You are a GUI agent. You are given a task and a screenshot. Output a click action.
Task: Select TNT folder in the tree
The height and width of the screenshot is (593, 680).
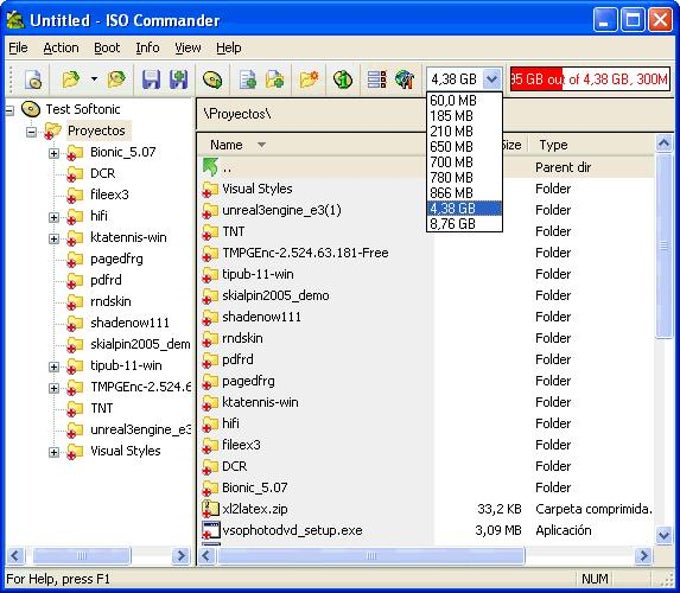click(x=101, y=408)
